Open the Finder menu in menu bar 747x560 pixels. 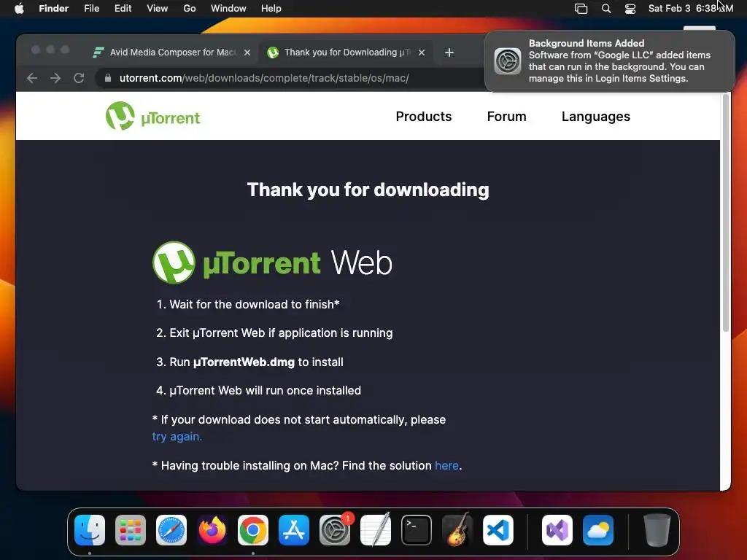[x=53, y=9]
